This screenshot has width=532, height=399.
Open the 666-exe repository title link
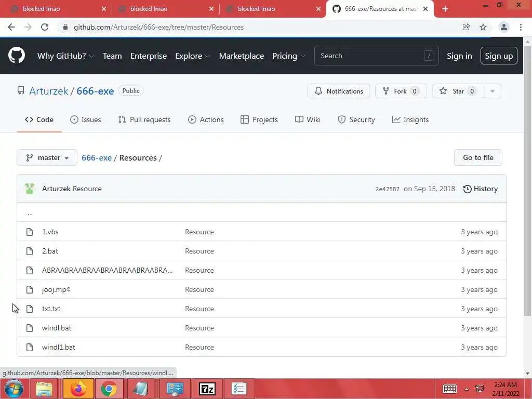(95, 91)
